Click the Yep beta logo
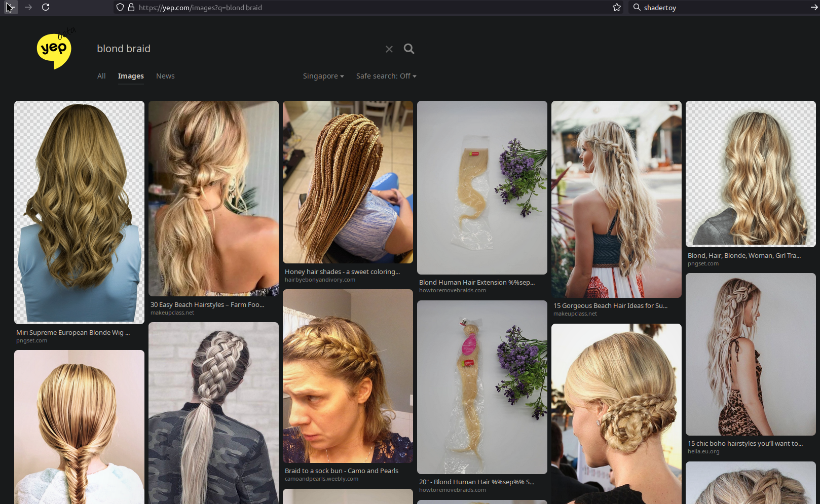This screenshot has width=820, height=504. (55, 49)
